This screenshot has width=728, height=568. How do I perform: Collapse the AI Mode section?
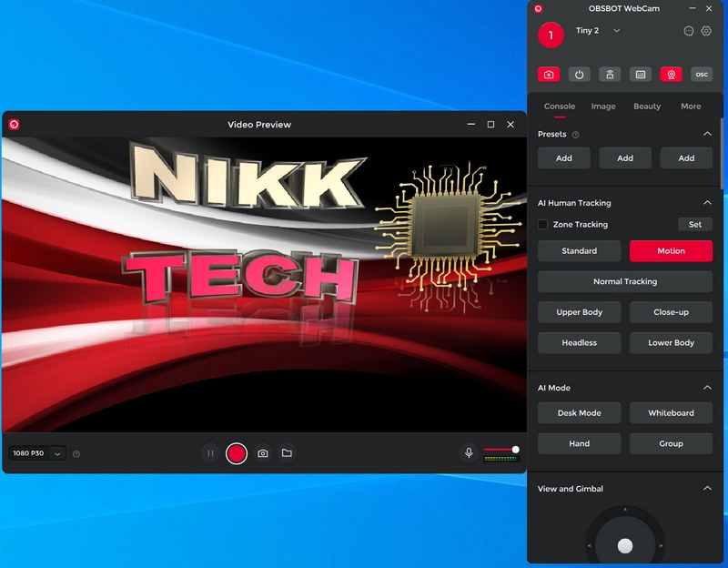pyautogui.click(x=707, y=388)
